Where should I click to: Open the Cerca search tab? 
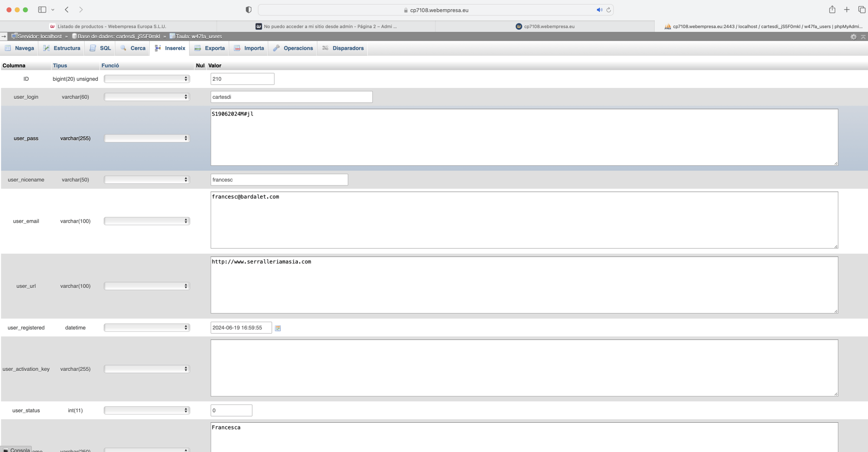[x=133, y=48]
